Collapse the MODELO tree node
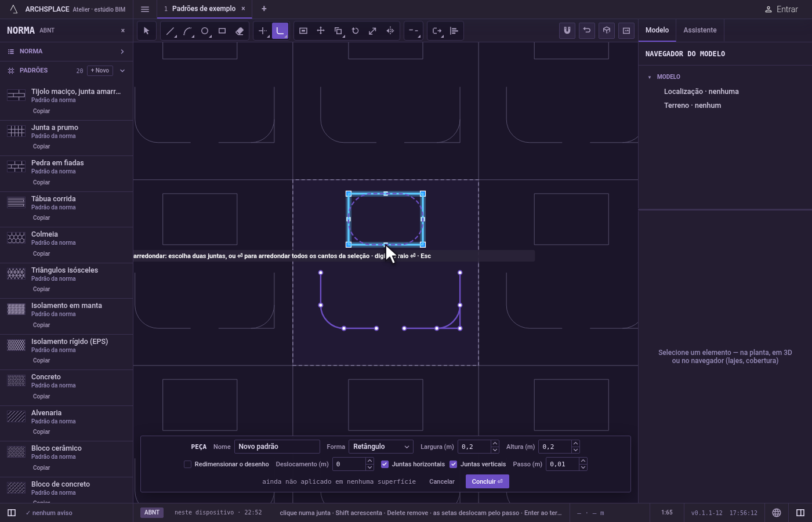The width and height of the screenshot is (812, 522). pyautogui.click(x=650, y=77)
